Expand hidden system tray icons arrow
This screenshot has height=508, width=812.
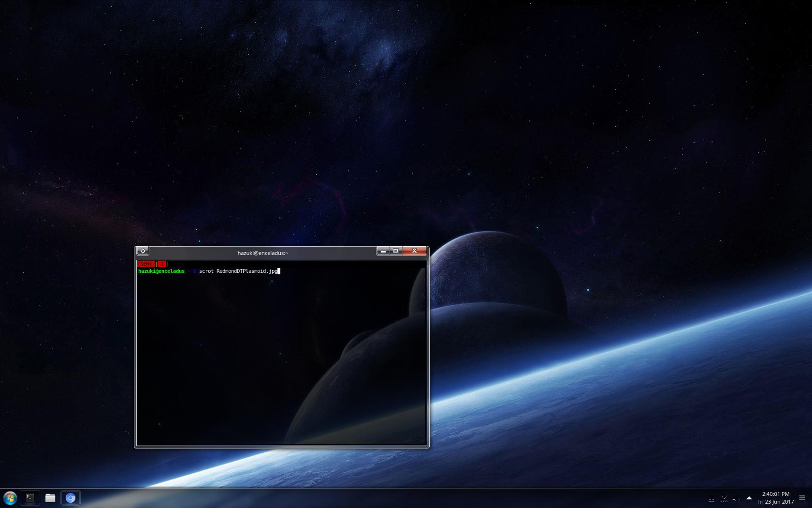pos(749,498)
